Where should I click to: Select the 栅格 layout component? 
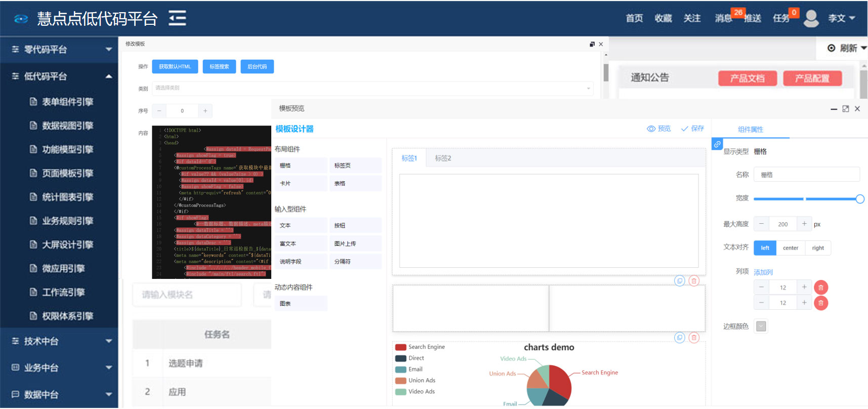coord(301,166)
